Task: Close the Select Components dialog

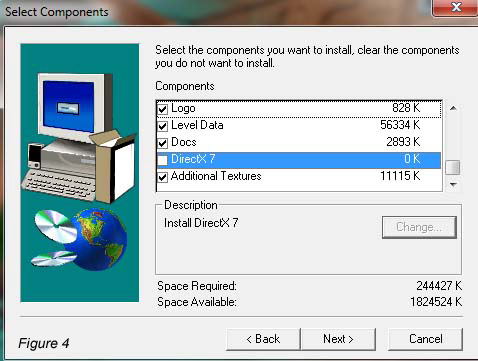Action: [x=455, y=7]
